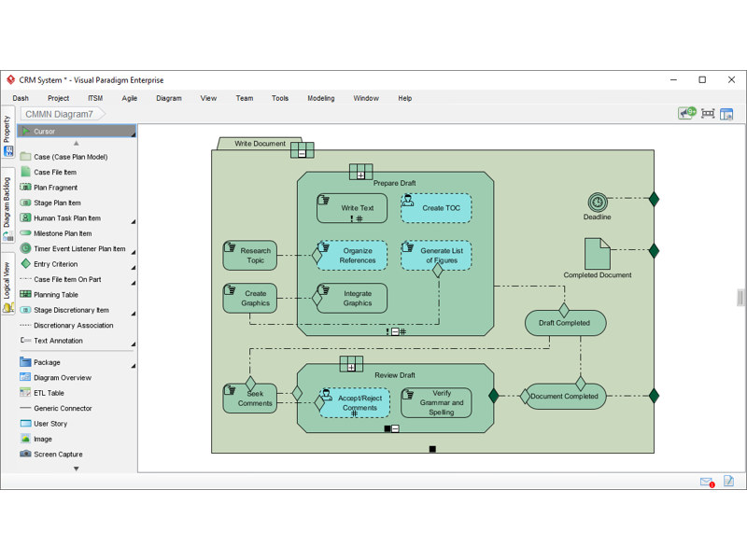Select the Create TOC discretionary task

click(x=436, y=208)
